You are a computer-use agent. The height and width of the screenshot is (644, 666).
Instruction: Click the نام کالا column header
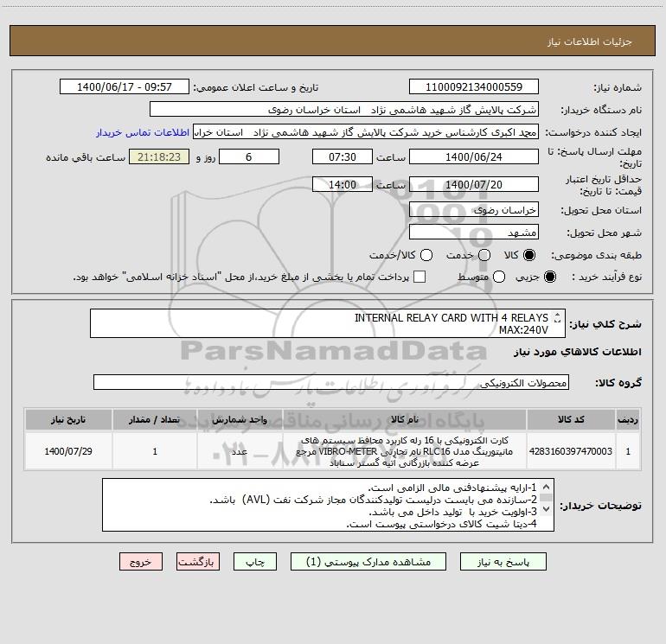(x=405, y=419)
